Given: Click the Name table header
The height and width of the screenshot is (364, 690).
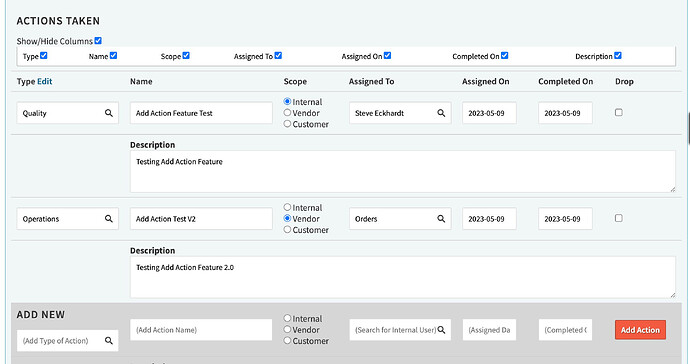Looking at the screenshot, I should (x=141, y=81).
